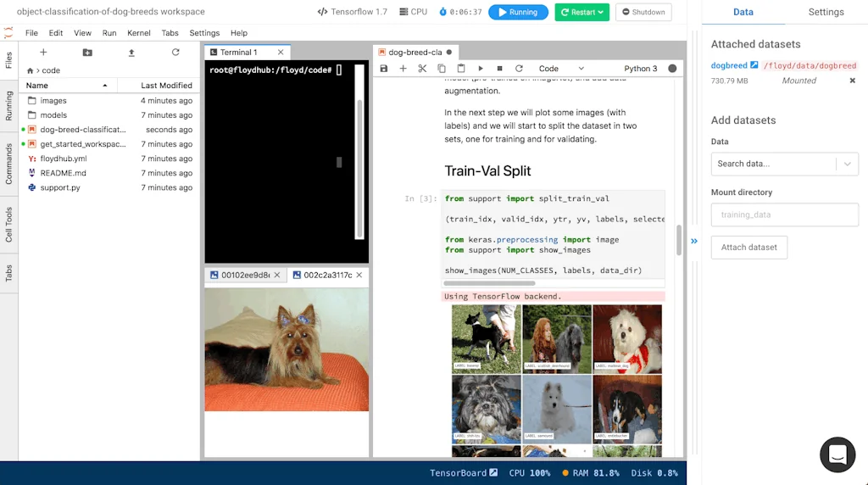The width and height of the screenshot is (868, 485).
Task: Refresh the file list
Action: coord(175,53)
